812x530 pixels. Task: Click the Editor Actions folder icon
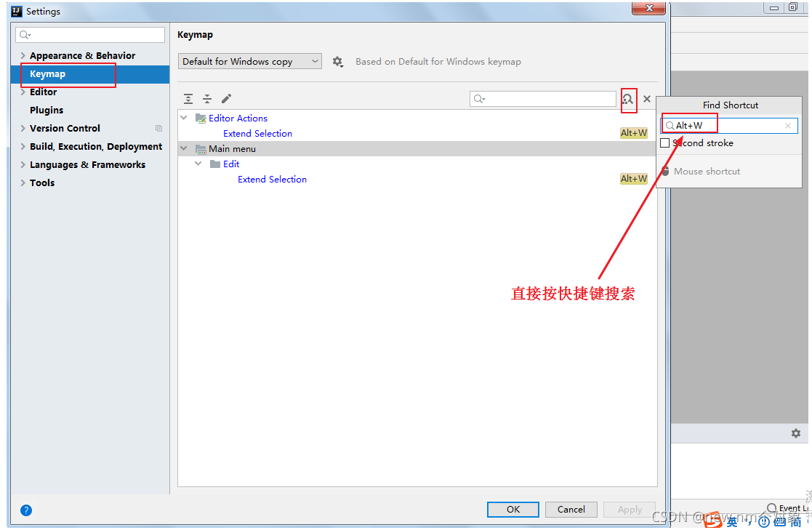click(201, 118)
